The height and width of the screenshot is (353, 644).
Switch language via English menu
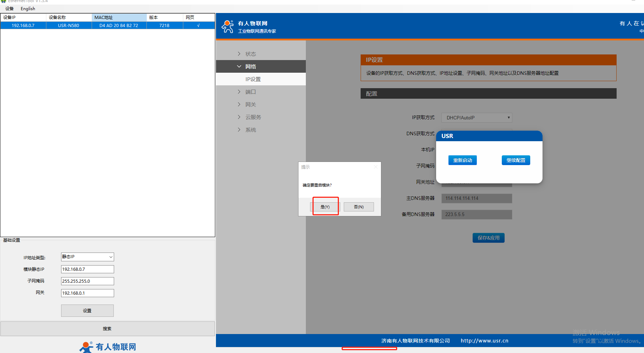[28, 8]
